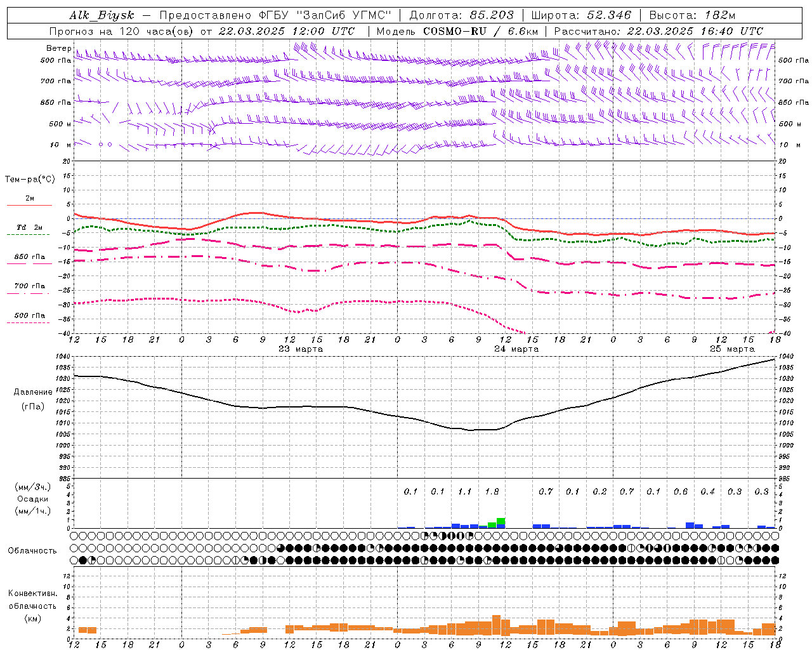Click the dotted legend line beneath "500 гПа" in temperature legend
Viewport: 812px width, 650px height.
28,323
